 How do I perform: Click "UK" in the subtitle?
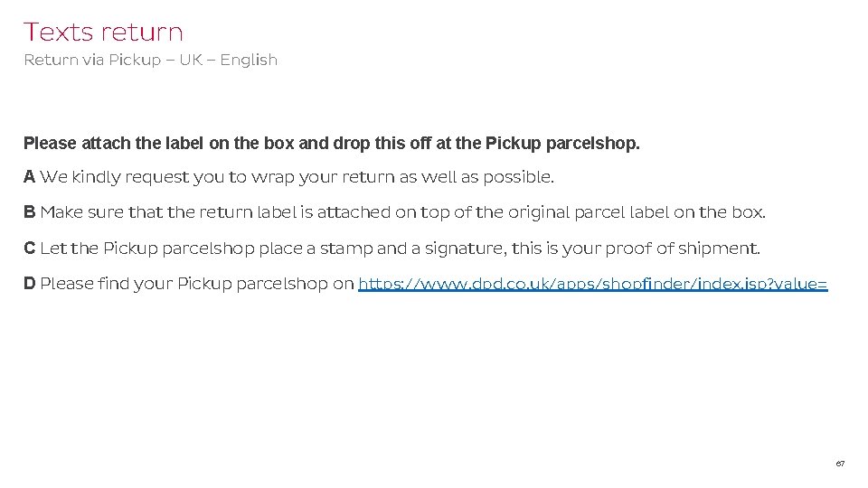pyautogui.click(x=191, y=61)
